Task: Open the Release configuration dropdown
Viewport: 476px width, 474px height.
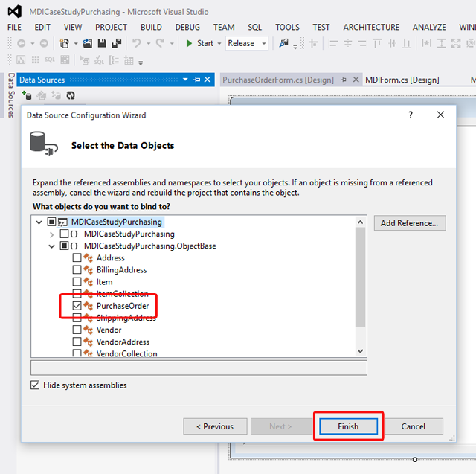Action: click(x=264, y=43)
